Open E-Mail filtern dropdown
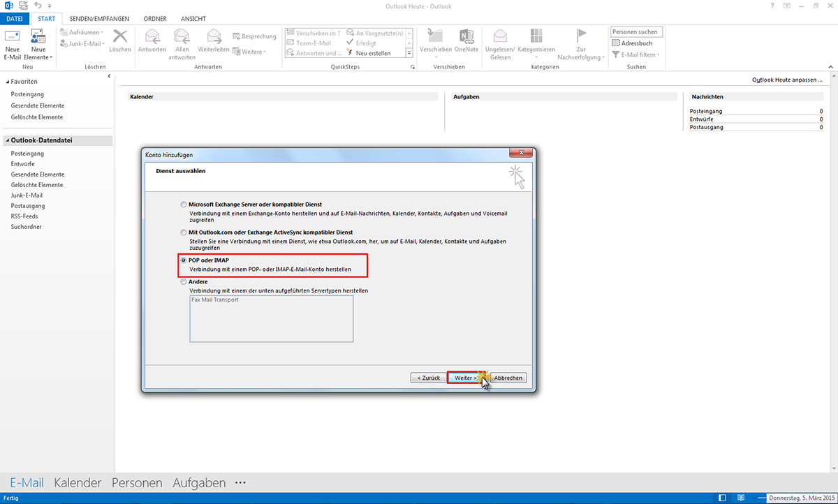This screenshot has width=838, height=504. click(636, 54)
